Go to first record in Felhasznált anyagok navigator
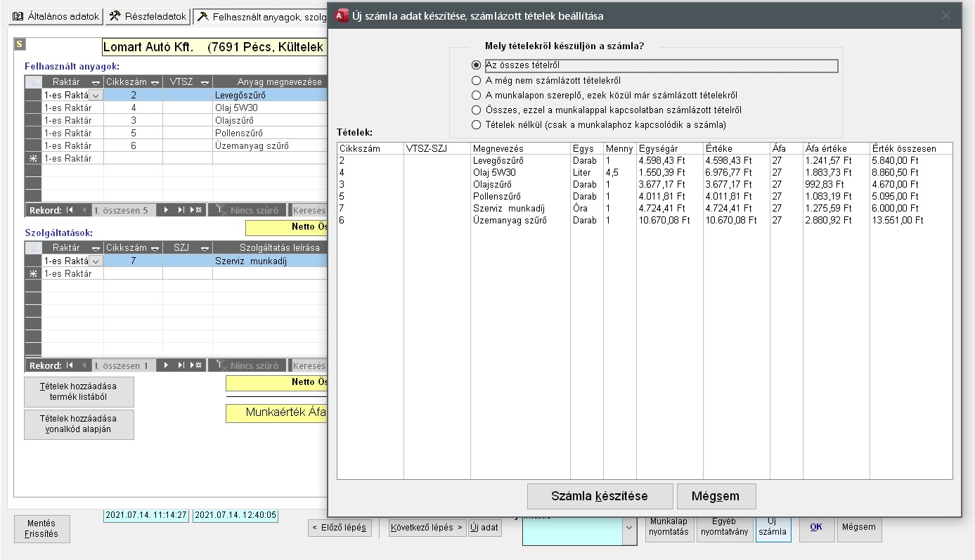 click(70, 210)
